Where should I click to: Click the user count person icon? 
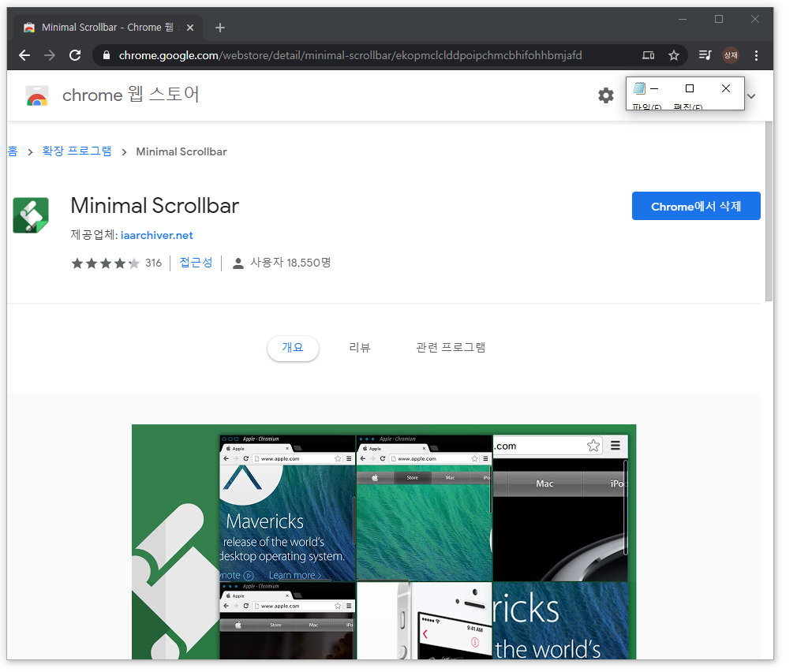[x=238, y=263]
